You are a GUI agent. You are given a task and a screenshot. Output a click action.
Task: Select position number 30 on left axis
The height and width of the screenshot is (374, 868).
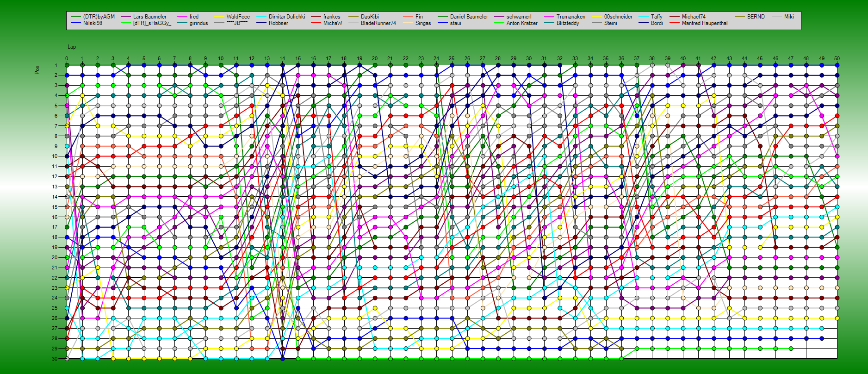(55, 359)
